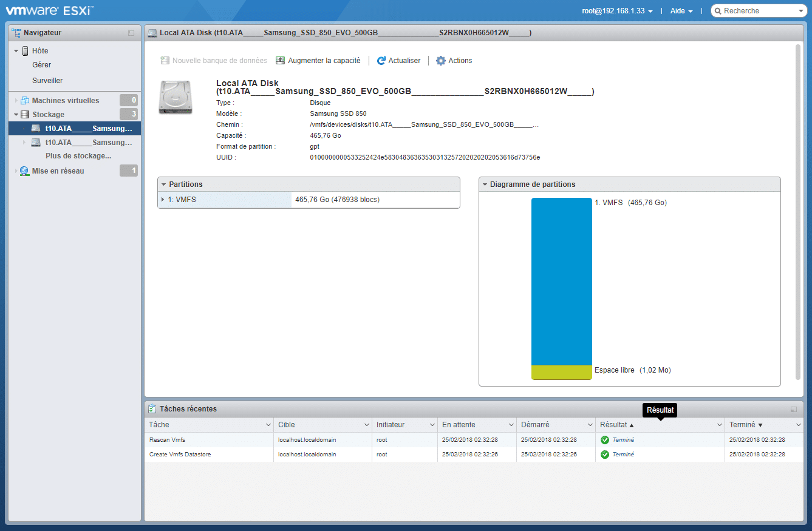The height and width of the screenshot is (531, 812).
Task: Select Gérer under Hôte
Action: pyautogui.click(x=41, y=65)
